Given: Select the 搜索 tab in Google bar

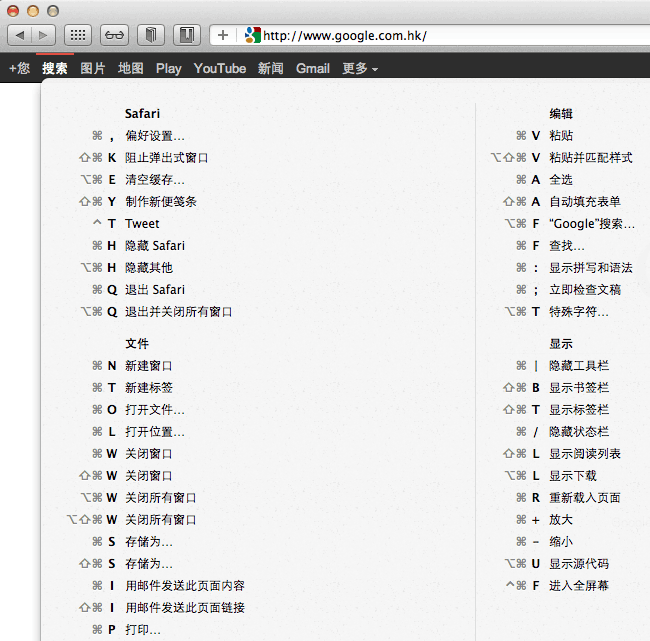Looking at the screenshot, I should (55, 68).
